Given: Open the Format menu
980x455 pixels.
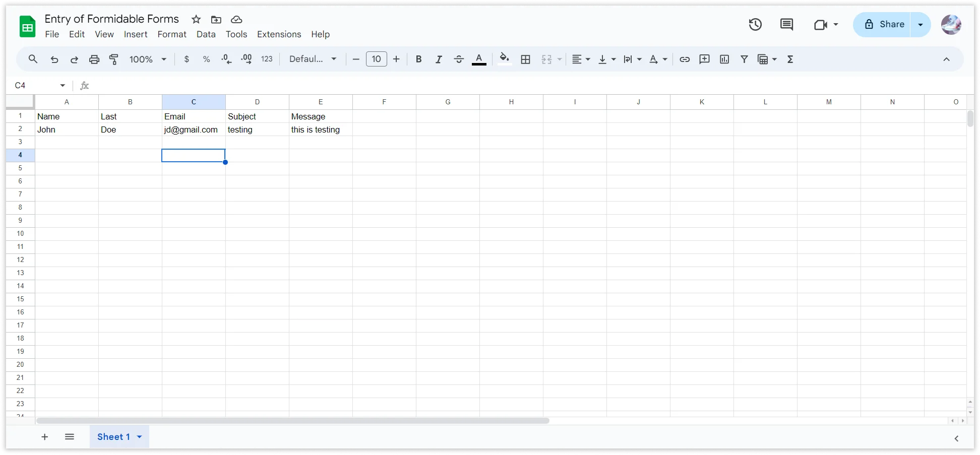Looking at the screenshot, I should [x=171, y=34].
